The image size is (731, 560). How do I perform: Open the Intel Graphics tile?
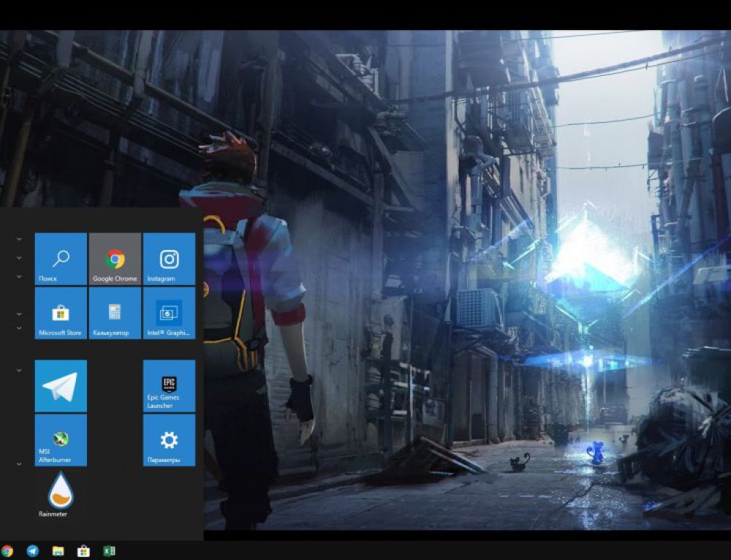click(x=168, y=314)
